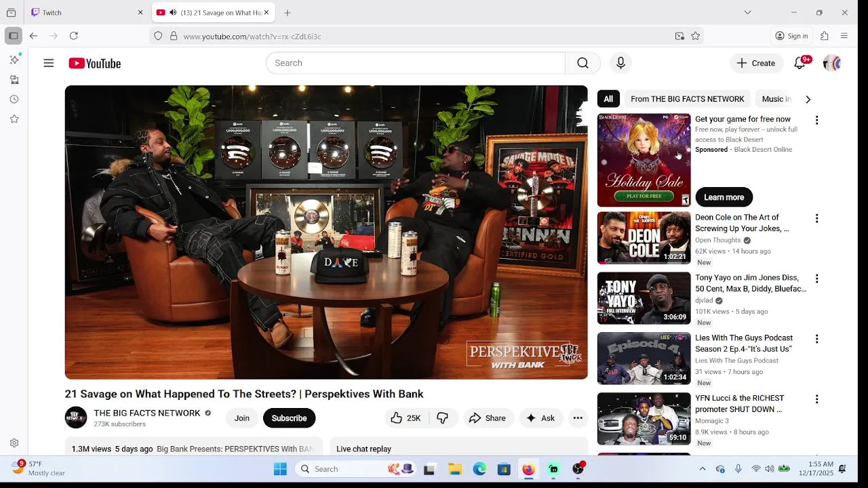Toggle the browser sidebar button
The image size is (868, 488).
pos(13,36)
